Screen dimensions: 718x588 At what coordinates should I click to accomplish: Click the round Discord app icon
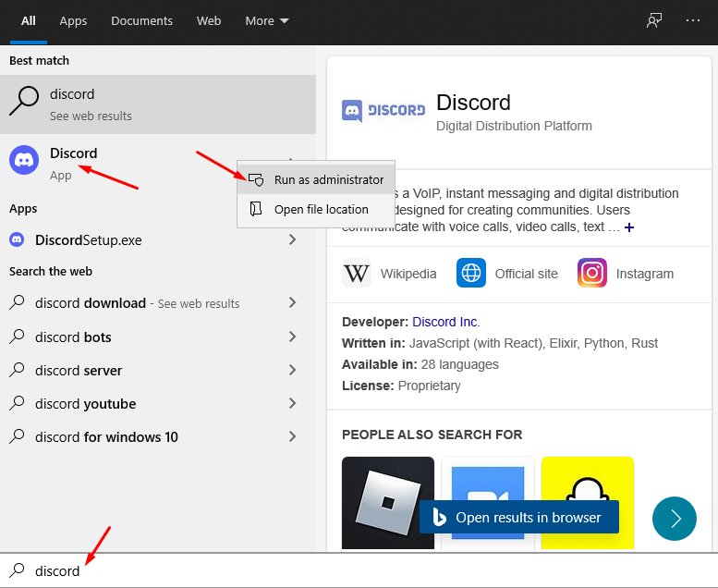tap(24, 160)
